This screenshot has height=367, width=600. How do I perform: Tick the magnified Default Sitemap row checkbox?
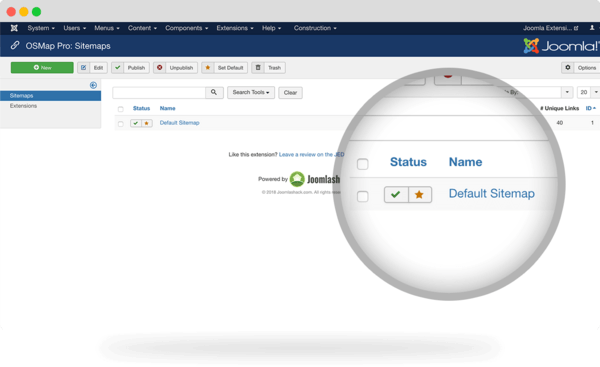[x=362, y=196]
